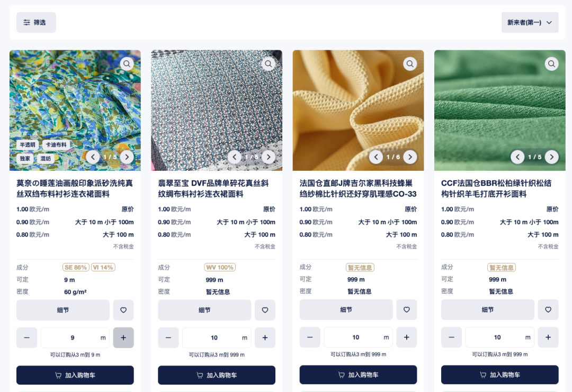View 细节 of the yellow honeycomb fabric

pyautogui.click(x=346, y=309)
